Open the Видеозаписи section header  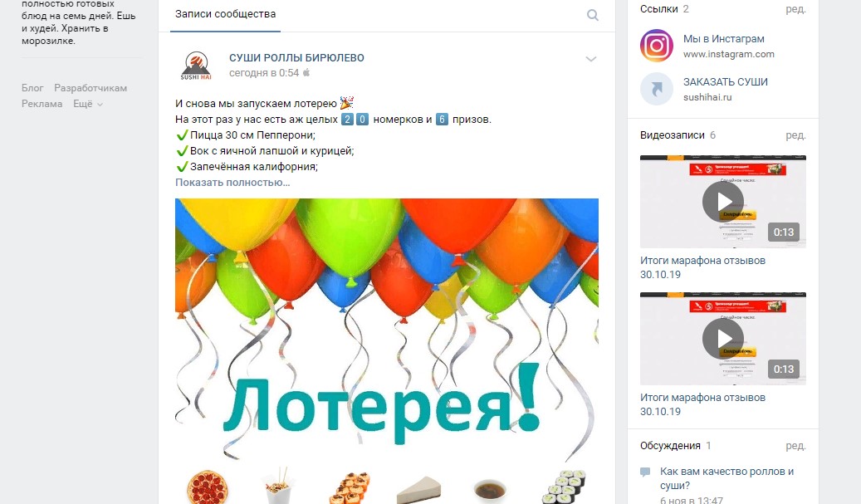(x=672, y=135)
